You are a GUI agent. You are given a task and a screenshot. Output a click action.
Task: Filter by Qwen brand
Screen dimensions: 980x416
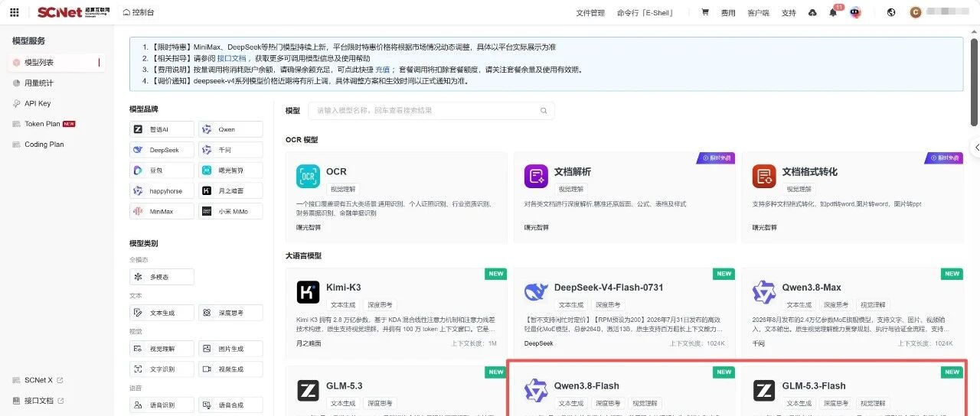pos(230,129)
